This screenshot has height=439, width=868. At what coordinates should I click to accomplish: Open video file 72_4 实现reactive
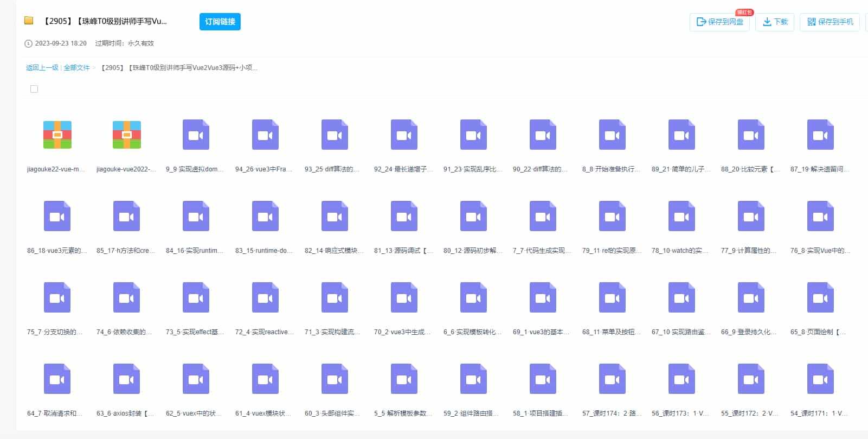pyautogui.click(x=266, y=297)
